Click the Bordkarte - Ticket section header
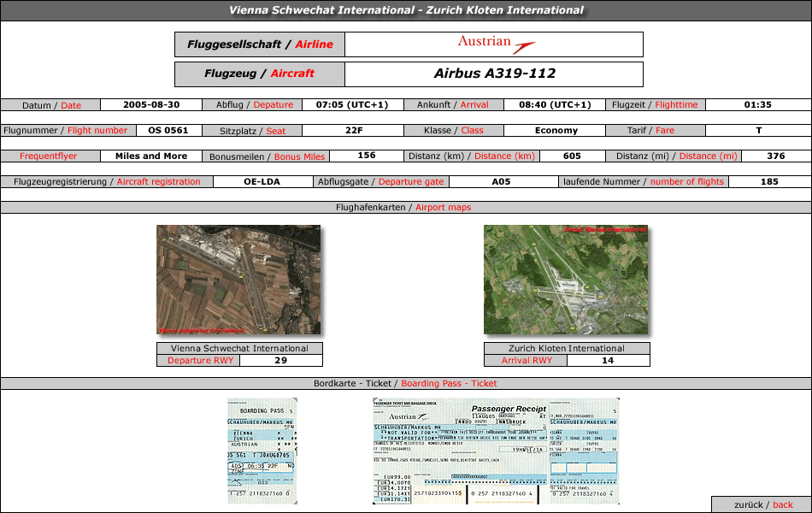Image resolution: width=812 pixels, height=513 pixels. click(x=405, y=383)
